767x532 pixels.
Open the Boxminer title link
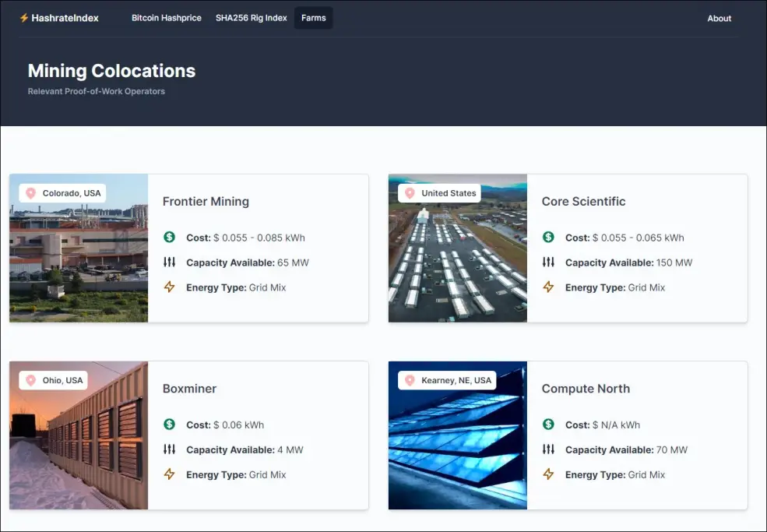pyautogui.click(x=189, y=389)
